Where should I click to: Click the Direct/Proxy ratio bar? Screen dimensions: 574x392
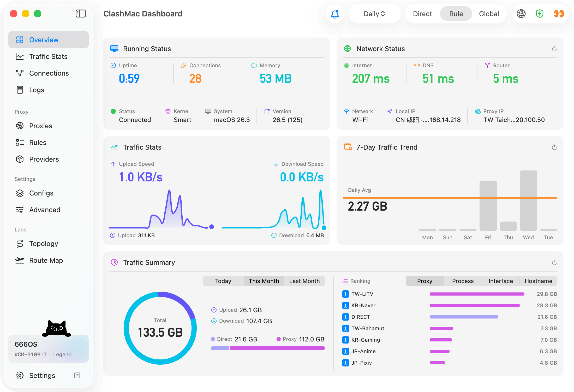[x=268, y=348]
